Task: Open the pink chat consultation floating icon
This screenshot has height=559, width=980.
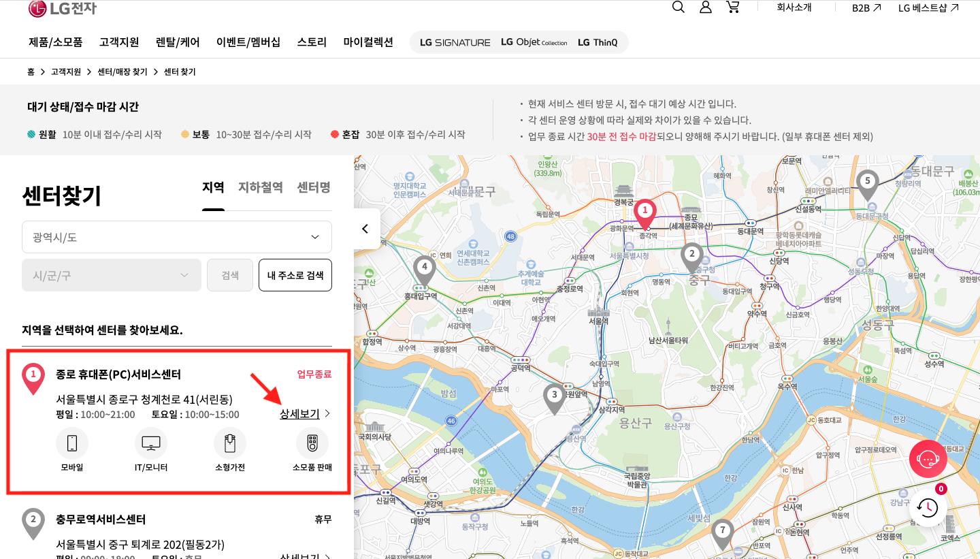Action: coord(928,458)
